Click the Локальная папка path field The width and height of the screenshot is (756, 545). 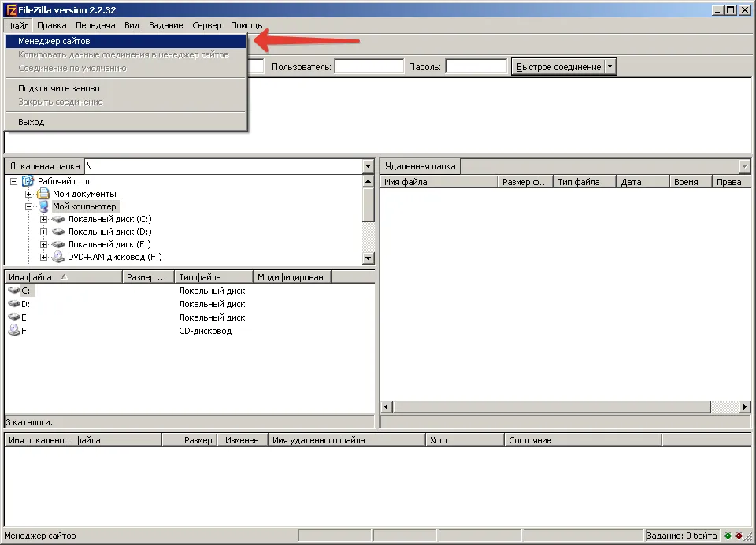pyautogui.click(x=224, y=166)
